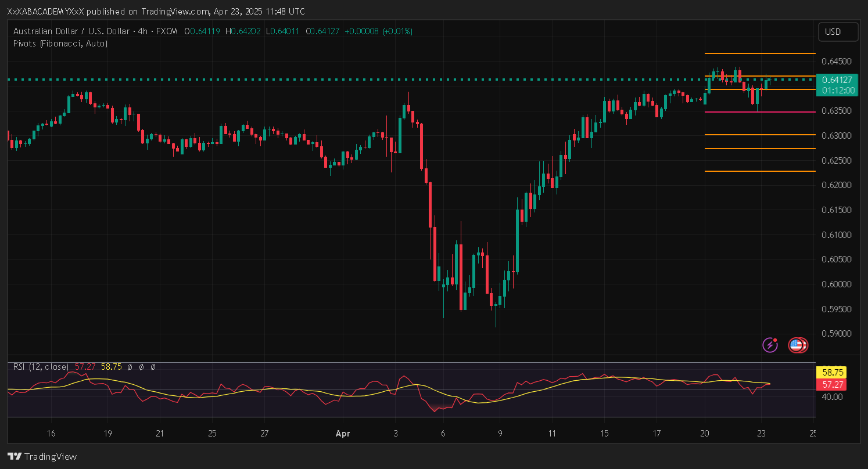Viewport: 868px width, 469px height.
Task: Click the green dotted current price line
Action: (349, 80)
